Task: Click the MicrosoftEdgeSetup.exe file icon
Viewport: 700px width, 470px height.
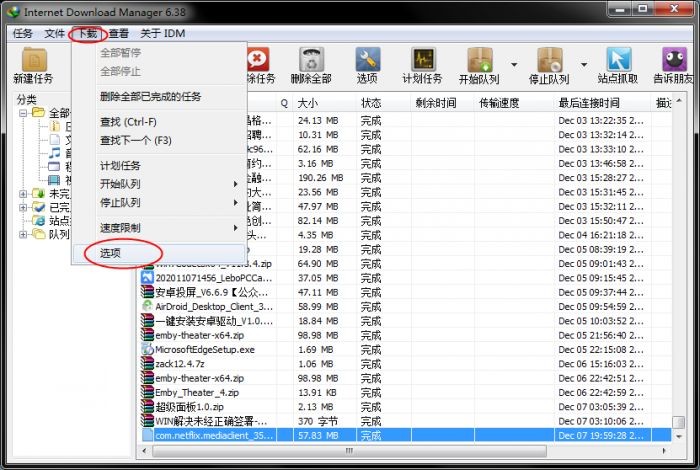Action: coord(147,349)
